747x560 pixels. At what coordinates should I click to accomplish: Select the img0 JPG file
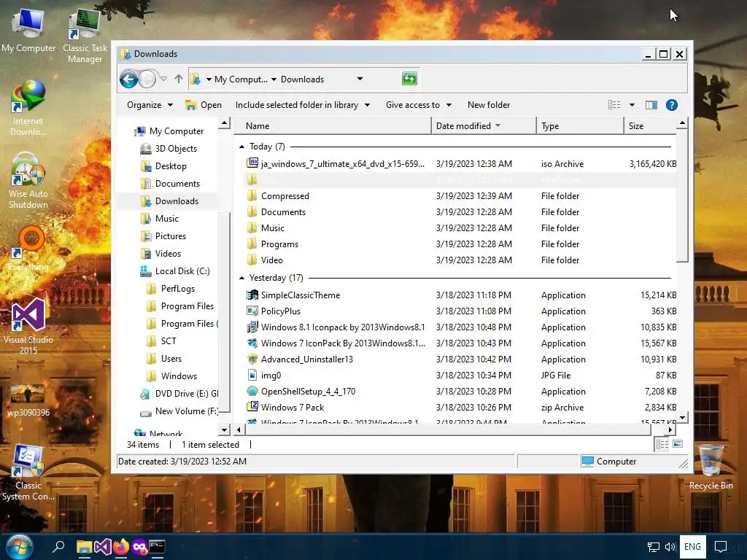461,376
